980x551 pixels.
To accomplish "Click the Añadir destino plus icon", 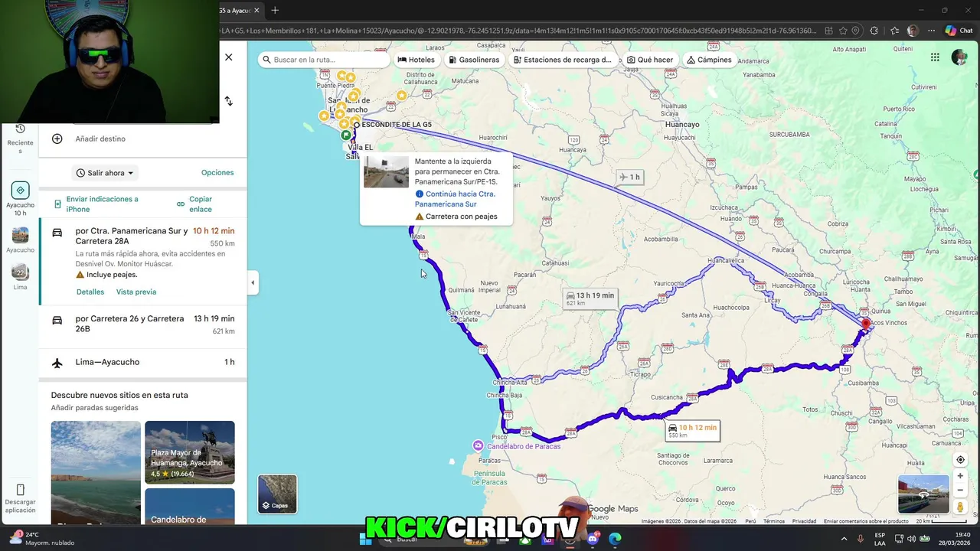I will click(x=57, y=139).
